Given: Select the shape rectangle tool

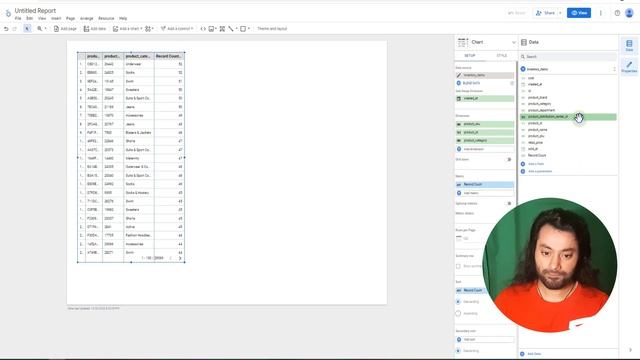Looking at the screenshot, I should coord(243,29).
